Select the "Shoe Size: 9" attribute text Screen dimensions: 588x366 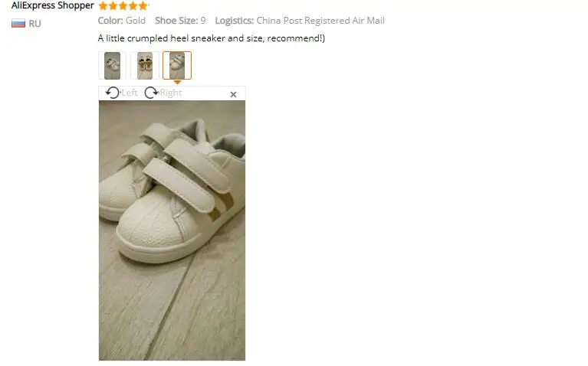tap(180, 21)
